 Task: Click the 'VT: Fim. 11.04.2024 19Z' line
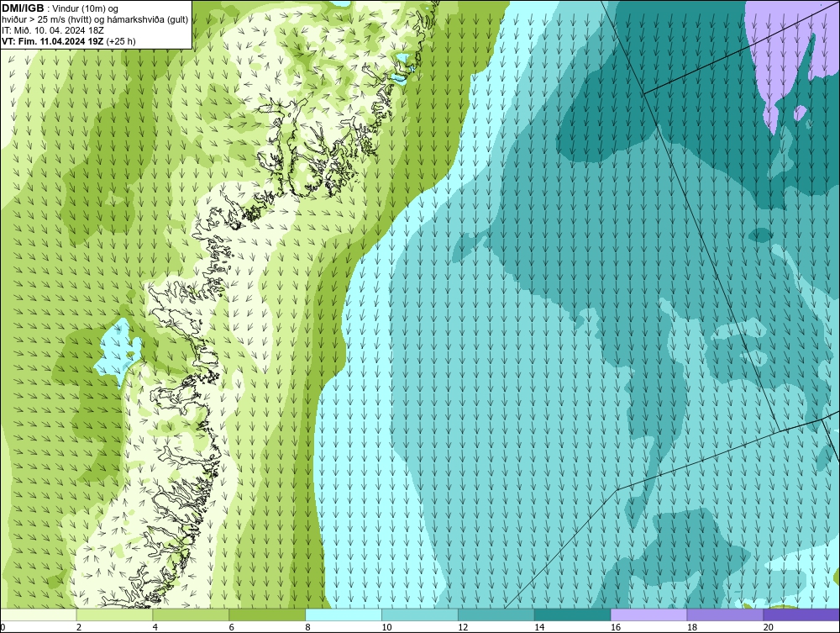point(53,41)
